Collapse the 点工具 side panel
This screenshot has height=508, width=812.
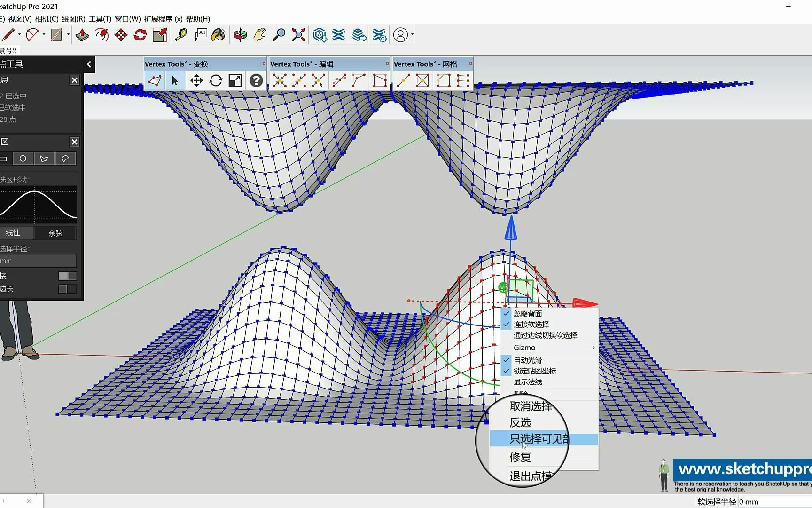(x=89, y=64)
